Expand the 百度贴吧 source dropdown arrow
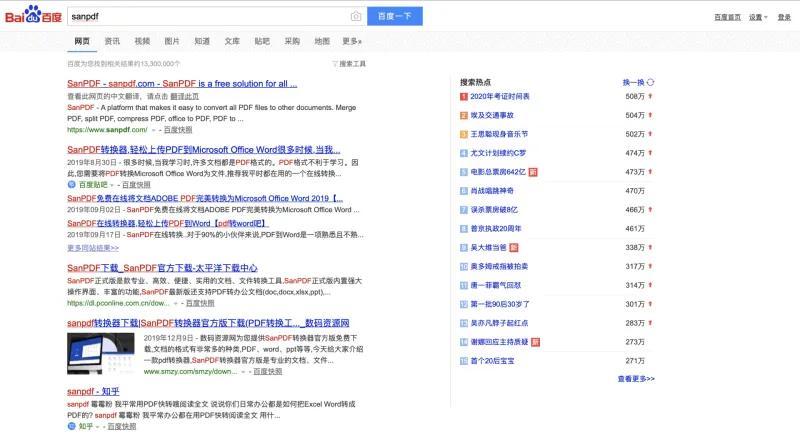The height and width of the screenshot is (435, 800). click(x=112, y=185)
